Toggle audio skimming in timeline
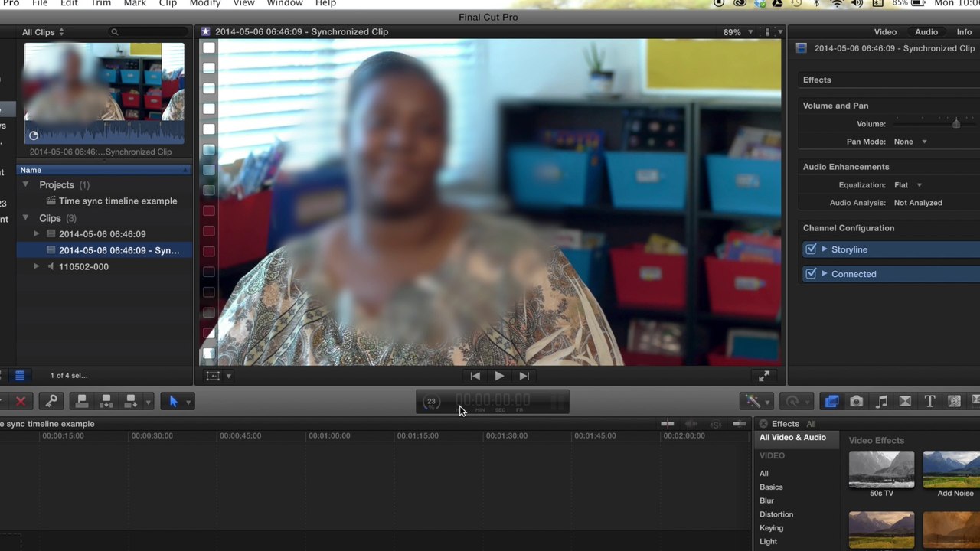The width and height of the screenshot is (980, 551). coord(691,424)
